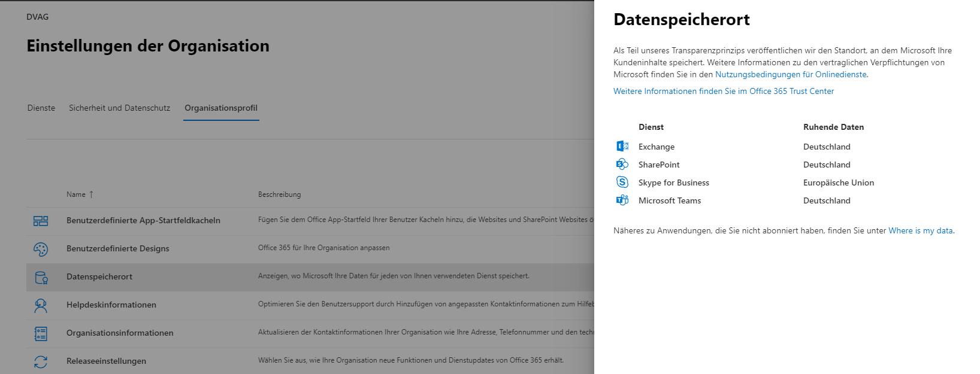Click the Microsoft Teams icon
Image resolution: width=980 pixels, height=374 pixels.
pyautogui.click(x=622, y=200)
